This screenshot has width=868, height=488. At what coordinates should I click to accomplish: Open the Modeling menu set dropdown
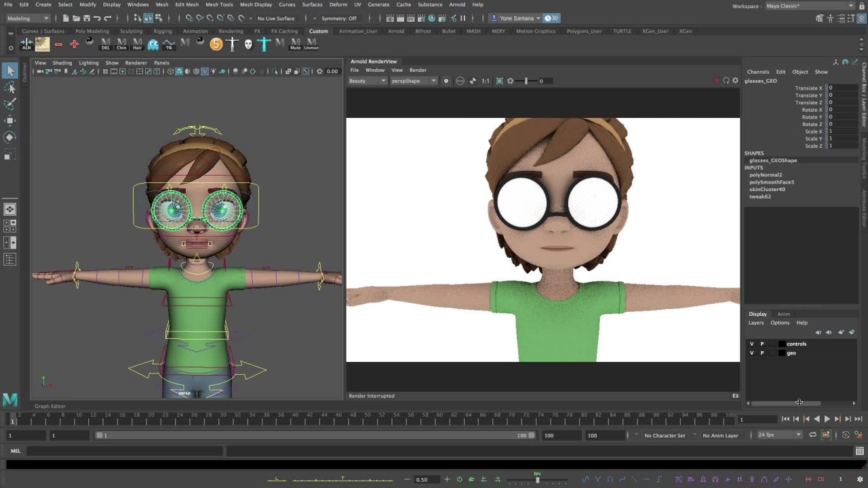point(28,18)
